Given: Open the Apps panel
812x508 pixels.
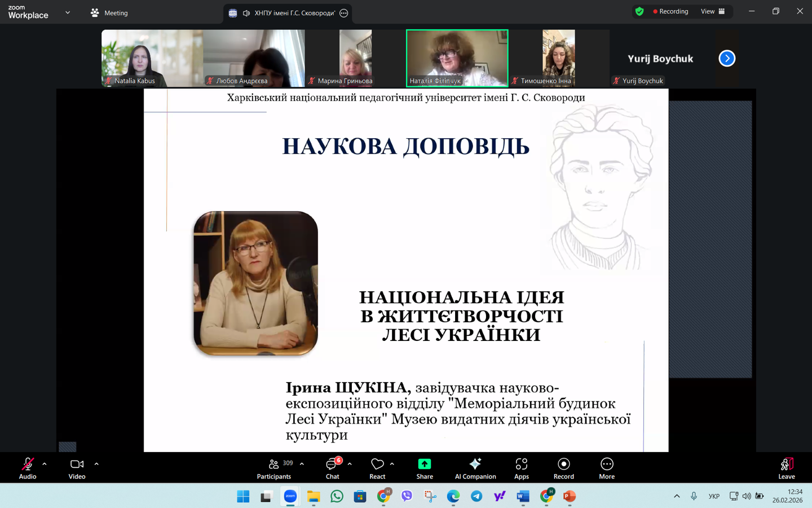Looking at the screenshot, I should pos(521,468).
